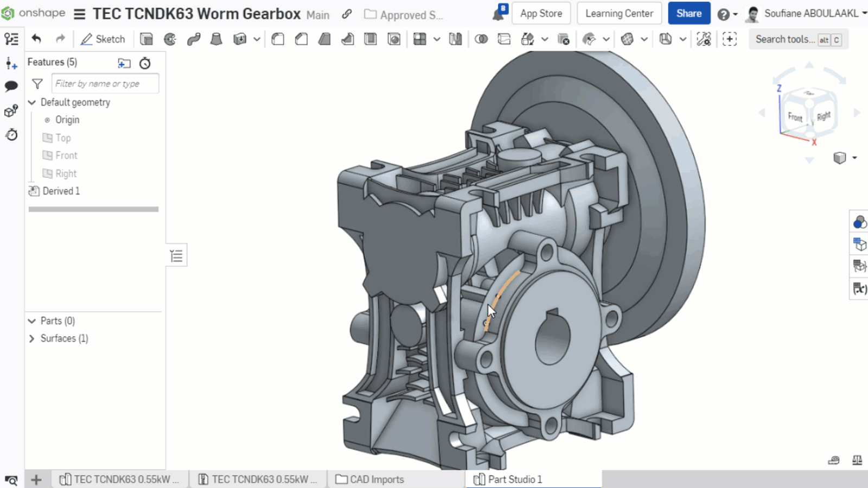Screen dimensions: 868x488
Task: Choose the Loft tool
Action: coord(216,39)
